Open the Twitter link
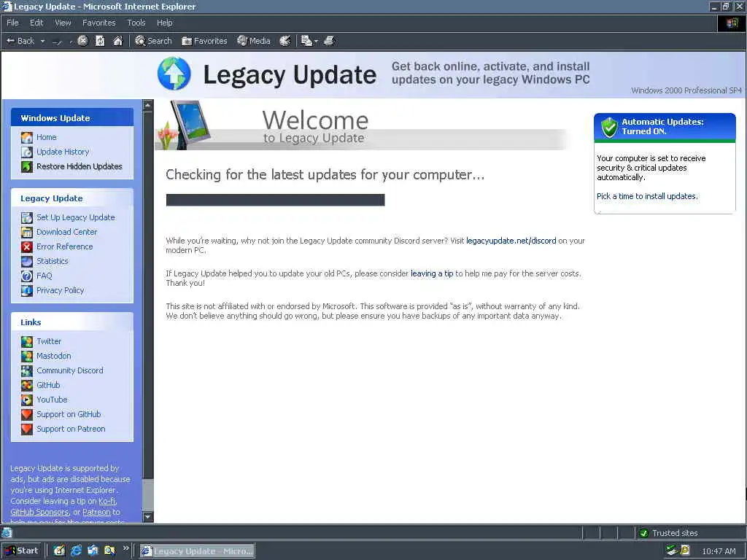 (x=49, y=341)
